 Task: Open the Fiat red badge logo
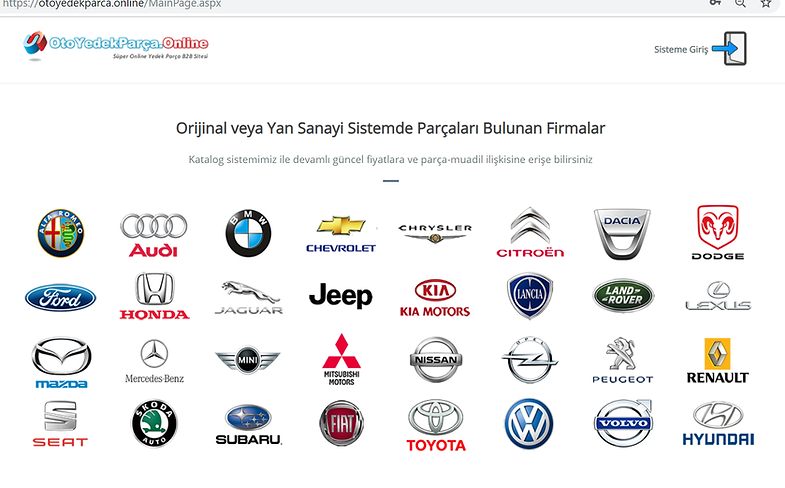click(341, 423)
